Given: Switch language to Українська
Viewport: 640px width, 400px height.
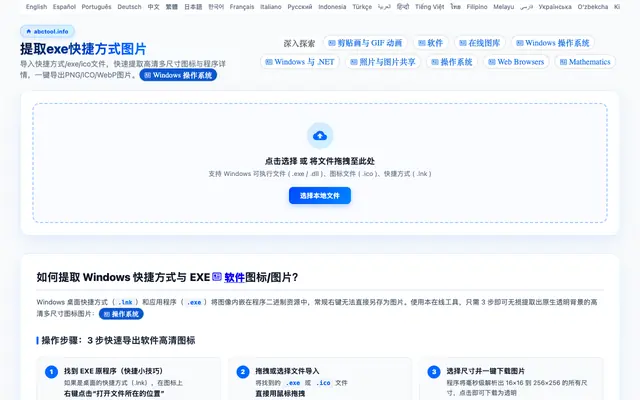Looking at the screenshot, I should (555, 7).
